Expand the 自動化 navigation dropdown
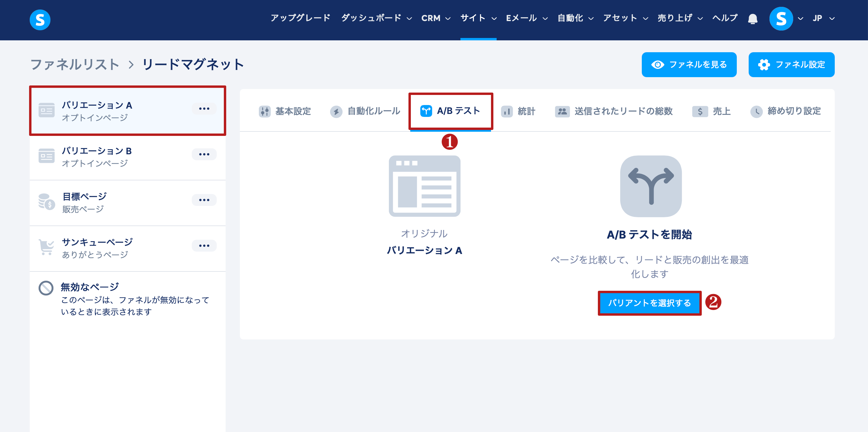868x432 pixels. coord(575,18)
